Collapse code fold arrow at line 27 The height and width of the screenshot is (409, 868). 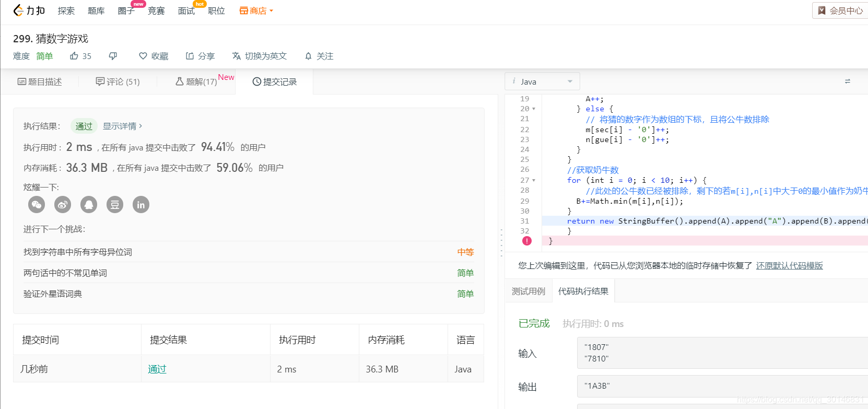click(534, 181)
